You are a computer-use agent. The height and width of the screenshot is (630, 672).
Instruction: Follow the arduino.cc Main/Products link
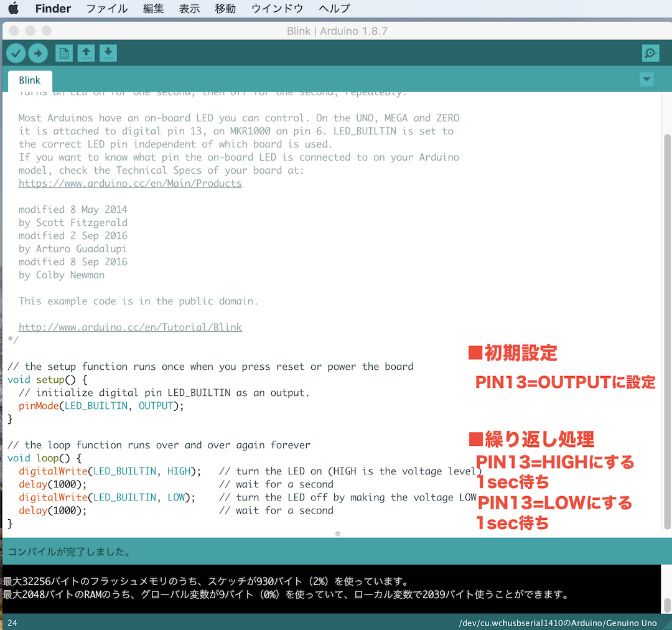point(130,183)
